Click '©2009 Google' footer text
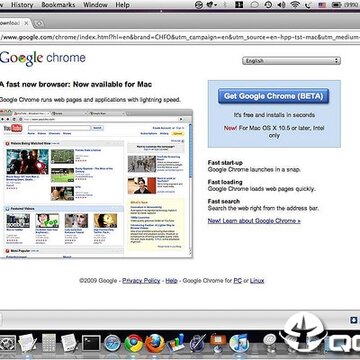Viewport: 360px width, 360px height. pos(98,281)
